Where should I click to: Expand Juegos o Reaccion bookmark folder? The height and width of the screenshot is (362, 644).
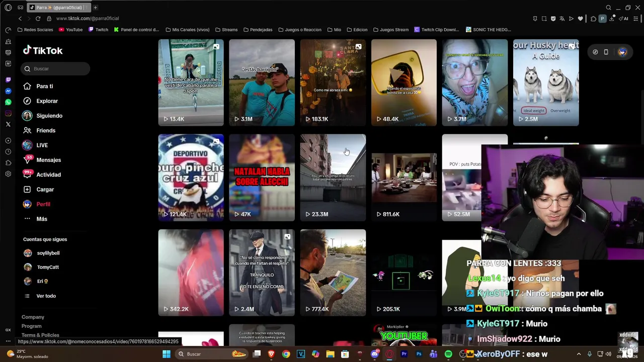pos(299,30)
